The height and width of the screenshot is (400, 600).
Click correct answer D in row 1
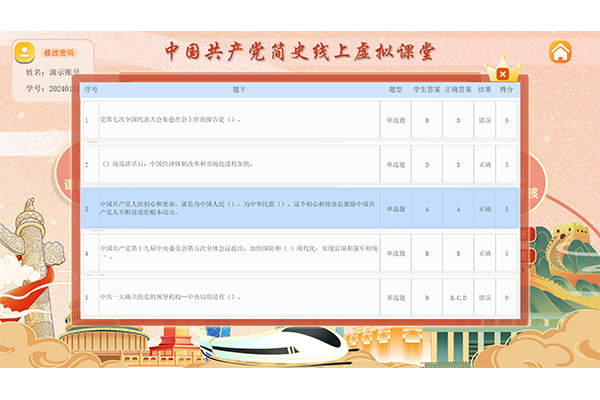[458, 120]
